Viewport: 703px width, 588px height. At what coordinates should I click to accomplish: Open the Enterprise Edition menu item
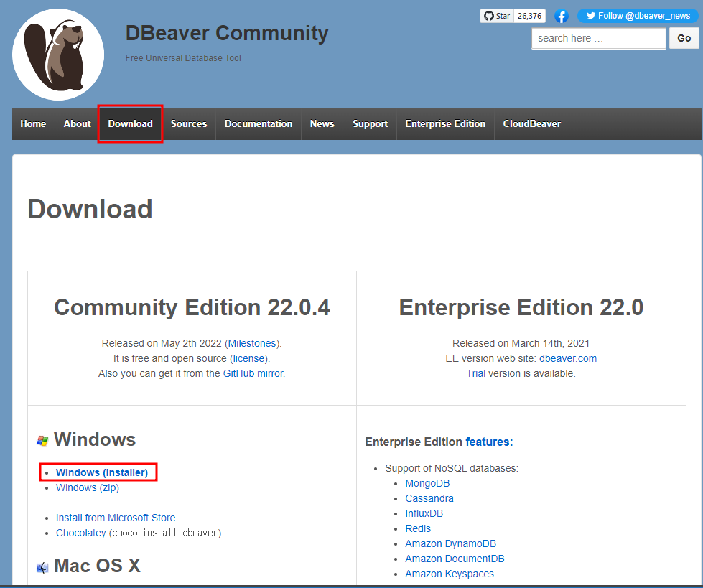445,123
